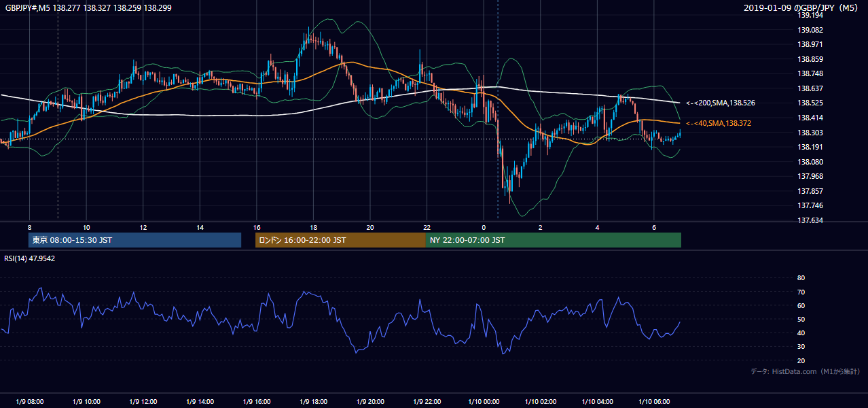Click price axis value 138.637
The image size is (868, 408).
(x=810, y=88)
